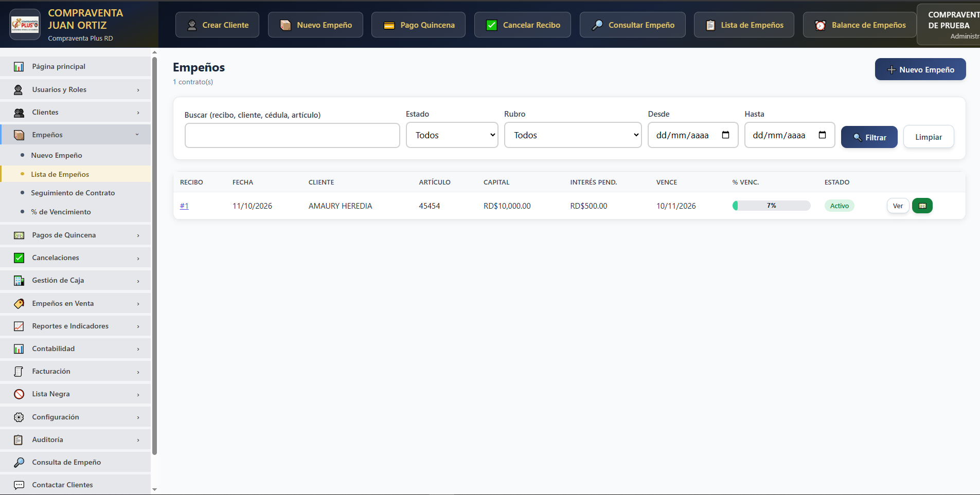Click the green payment icon in row #1
The image size is (980, 495).
[922, 206]
